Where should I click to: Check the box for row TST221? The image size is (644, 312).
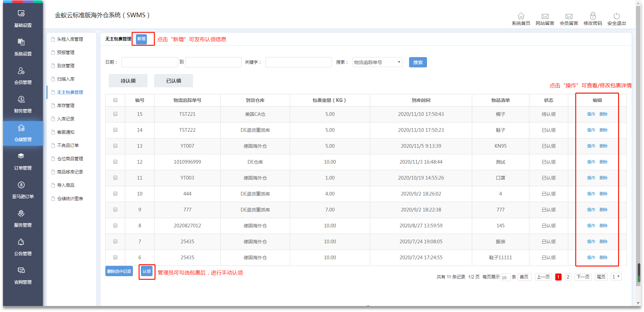[x=115, y=114]
